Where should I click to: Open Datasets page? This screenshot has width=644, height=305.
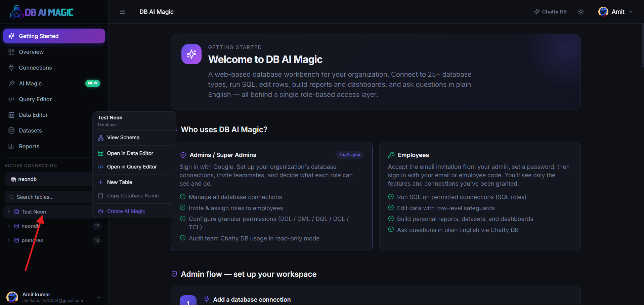[x=47, y=130]
